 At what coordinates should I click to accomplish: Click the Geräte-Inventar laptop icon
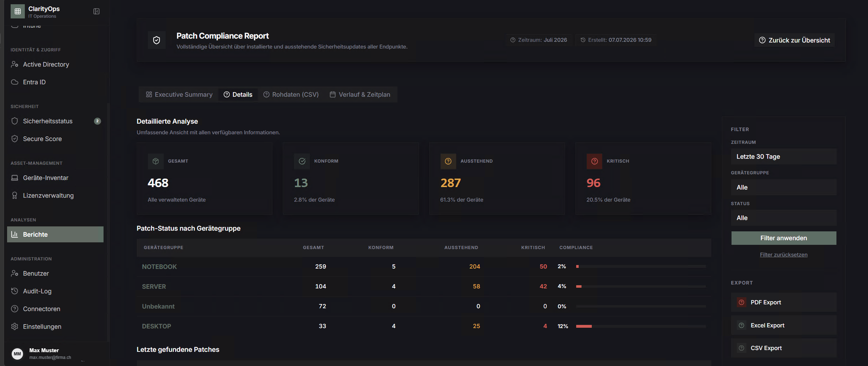[x=15, y=178]
